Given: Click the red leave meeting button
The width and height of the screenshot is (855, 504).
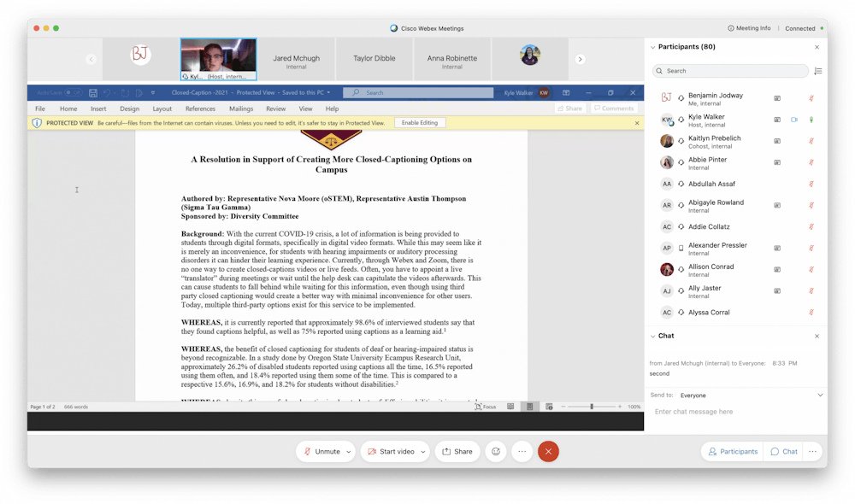Looking at the screenshot, I should 549,451.
